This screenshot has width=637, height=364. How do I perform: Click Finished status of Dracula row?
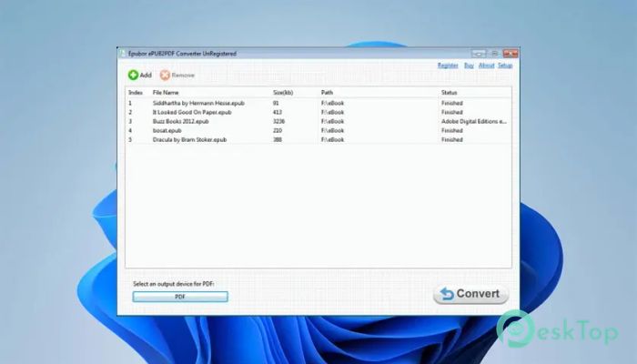point(451,139)
